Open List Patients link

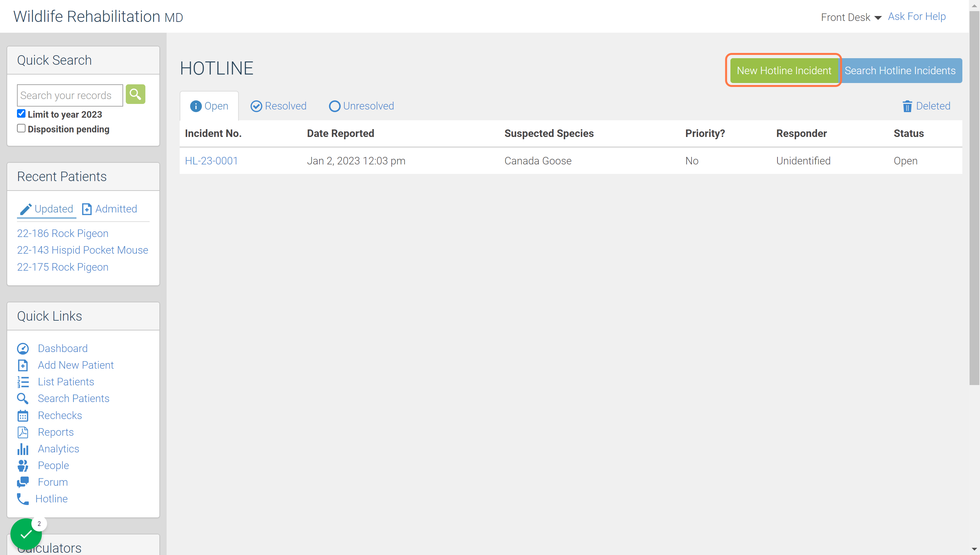(x=66, y=382)
